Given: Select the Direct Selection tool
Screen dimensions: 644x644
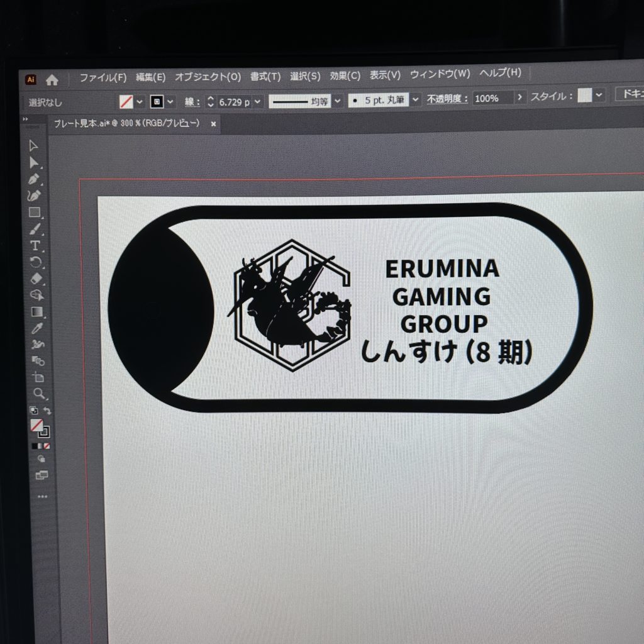Looking at the screenshot, I should pos(34,163).
